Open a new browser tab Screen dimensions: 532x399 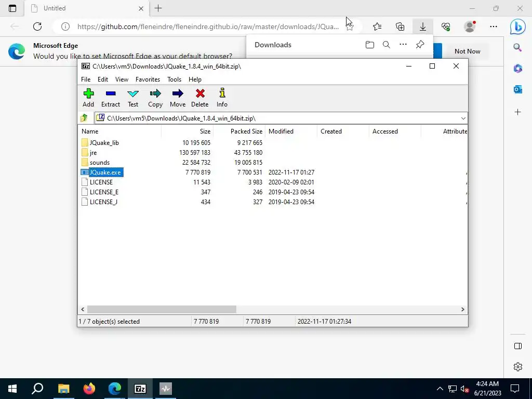pos(158,8)
